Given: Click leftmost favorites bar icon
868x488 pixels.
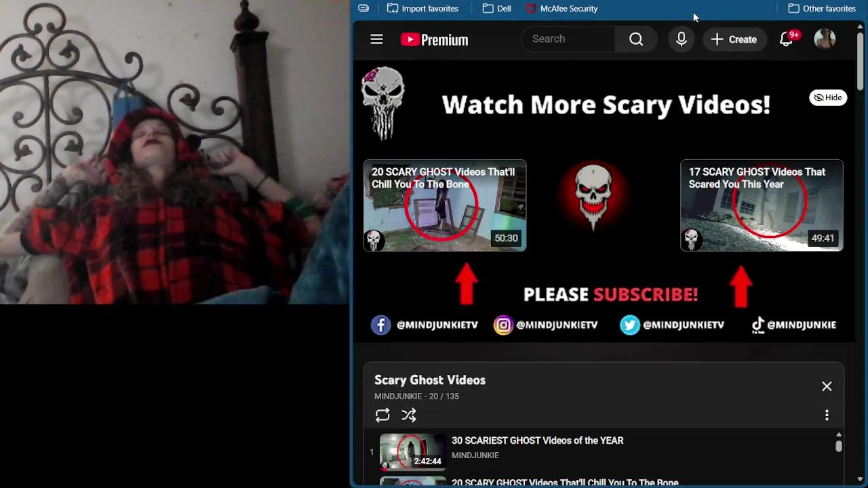Looking at the screenshot, I should [x=363, y=9].
